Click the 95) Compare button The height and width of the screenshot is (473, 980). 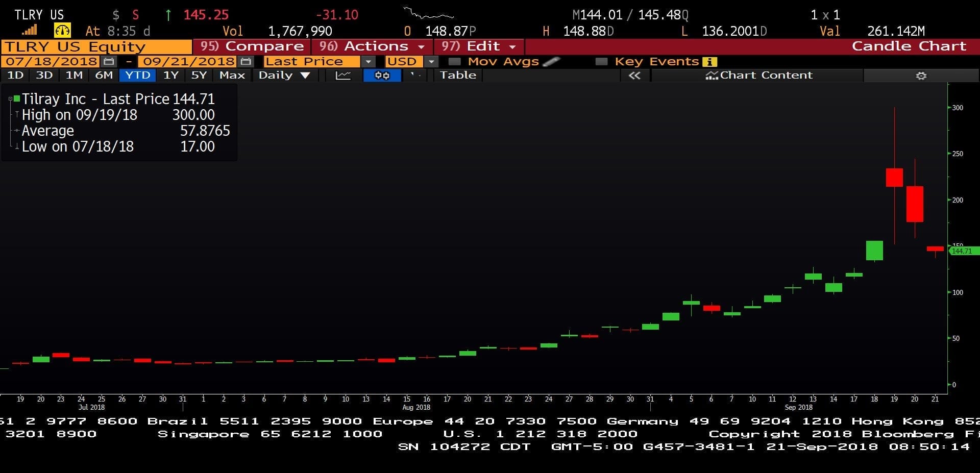(x=252, y=46)
